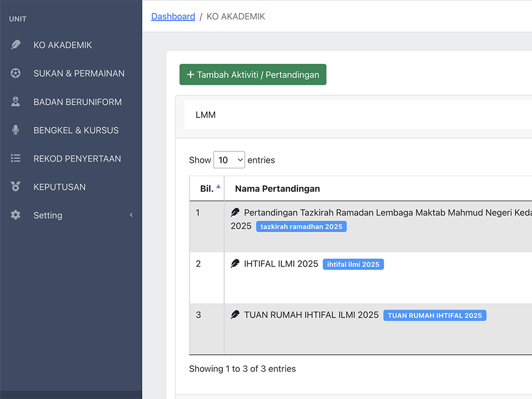Click the officer icon for Badan Beruniform
Image resolution: width=532 pixels, height=399 pixels.
pos(16,102)
